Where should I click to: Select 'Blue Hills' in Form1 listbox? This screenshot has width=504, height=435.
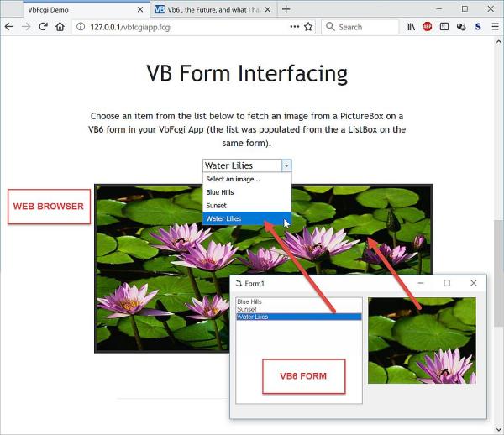299,301
